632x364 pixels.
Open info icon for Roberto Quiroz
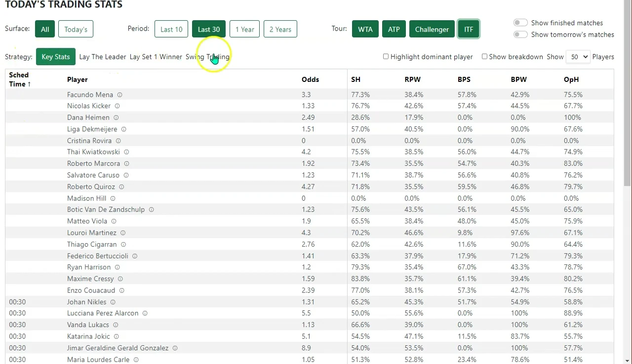121,187
